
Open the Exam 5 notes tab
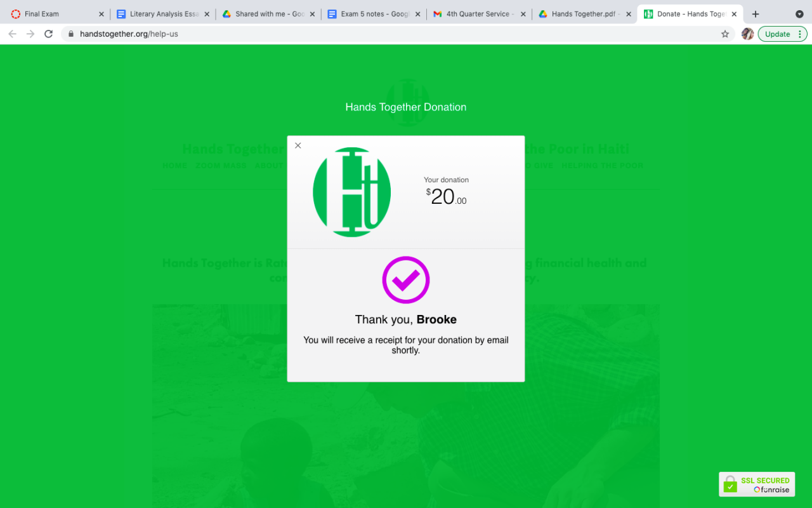tap(373, 14)
